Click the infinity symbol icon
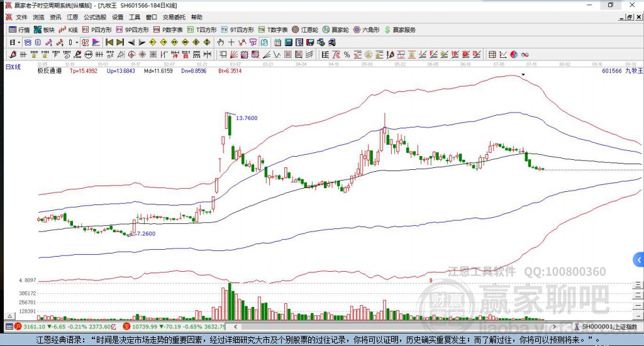The height and width of the screenshot is (346, 644). point(525,55)
